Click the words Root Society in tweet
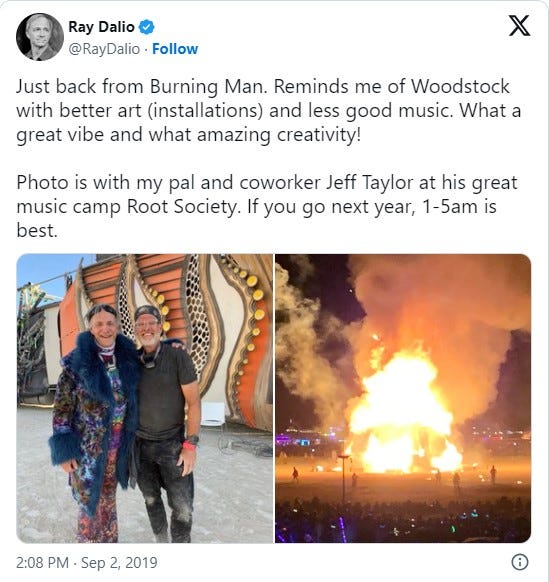Image resolution: width=549 pixels, height=582 pixels. [x=182, y=207]
